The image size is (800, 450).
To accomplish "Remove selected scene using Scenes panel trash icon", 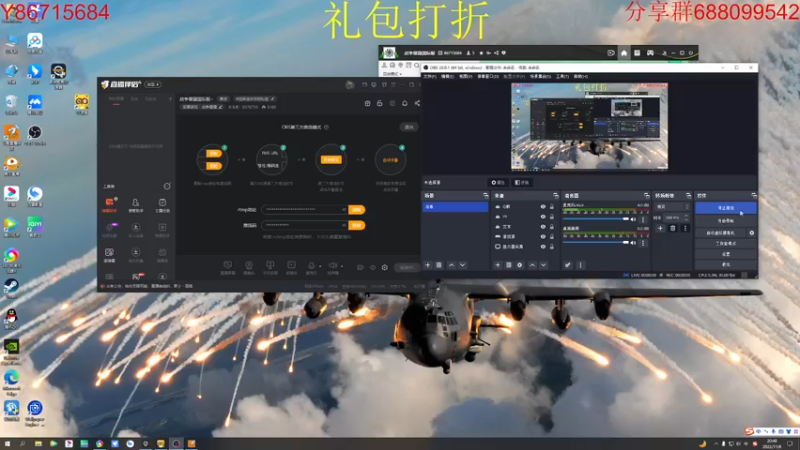I will [x=439, y=265].
